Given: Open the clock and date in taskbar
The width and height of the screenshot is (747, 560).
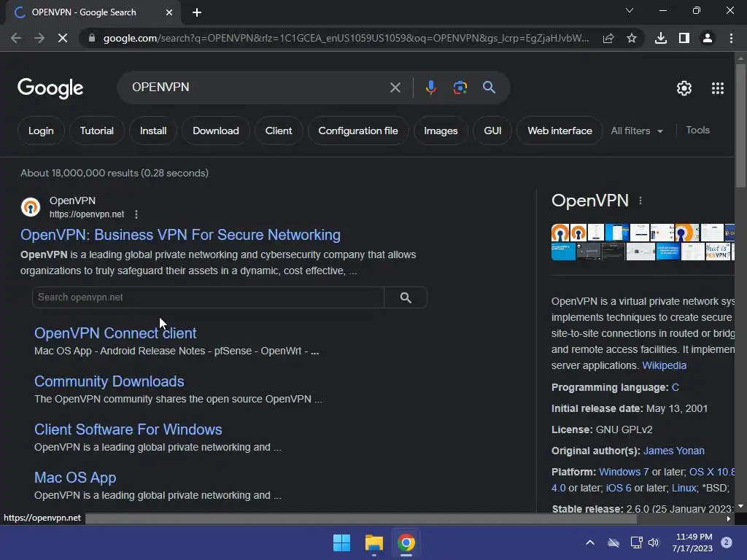Looking at the screenshot, I should click(x=694, y=542).
